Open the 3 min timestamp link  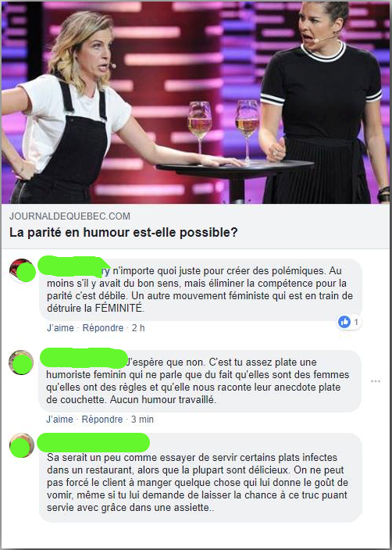[142, 420]
